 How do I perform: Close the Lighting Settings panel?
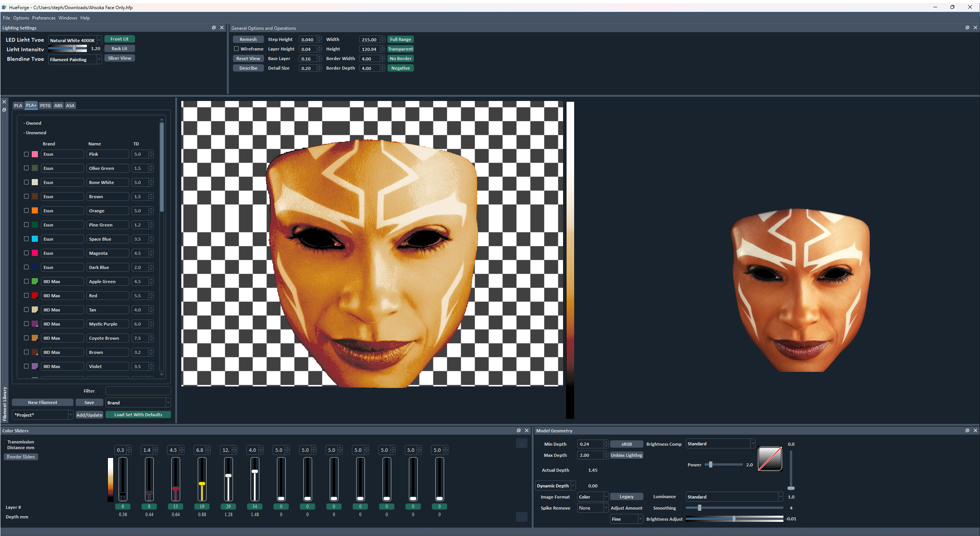[222, 28]
